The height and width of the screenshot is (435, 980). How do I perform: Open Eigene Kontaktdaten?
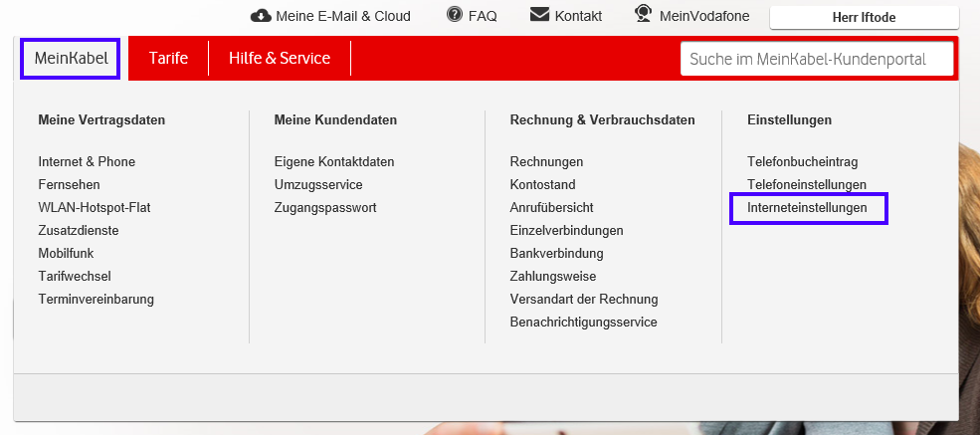pos(334,162)
